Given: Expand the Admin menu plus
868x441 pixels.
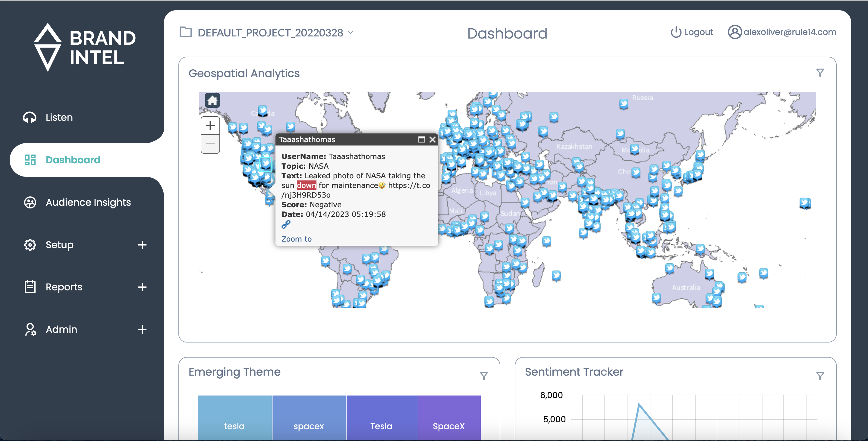Looking at the screenshot, I should pos(142,329).
